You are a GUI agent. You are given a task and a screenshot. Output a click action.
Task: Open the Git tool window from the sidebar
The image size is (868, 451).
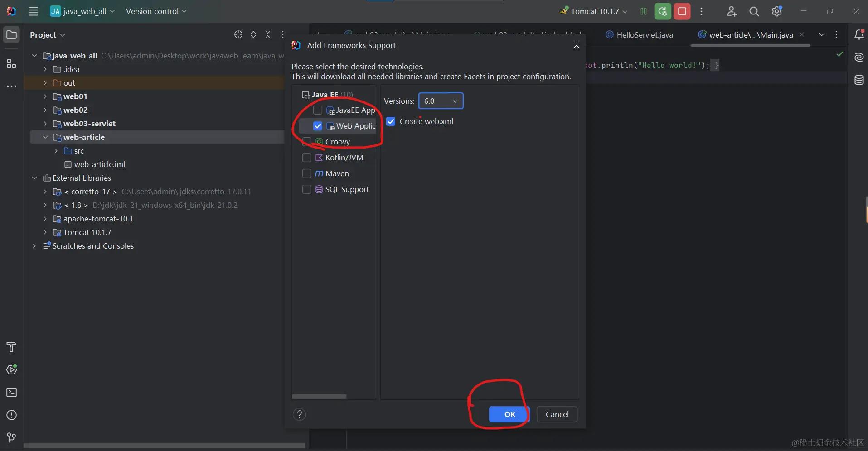11,437
